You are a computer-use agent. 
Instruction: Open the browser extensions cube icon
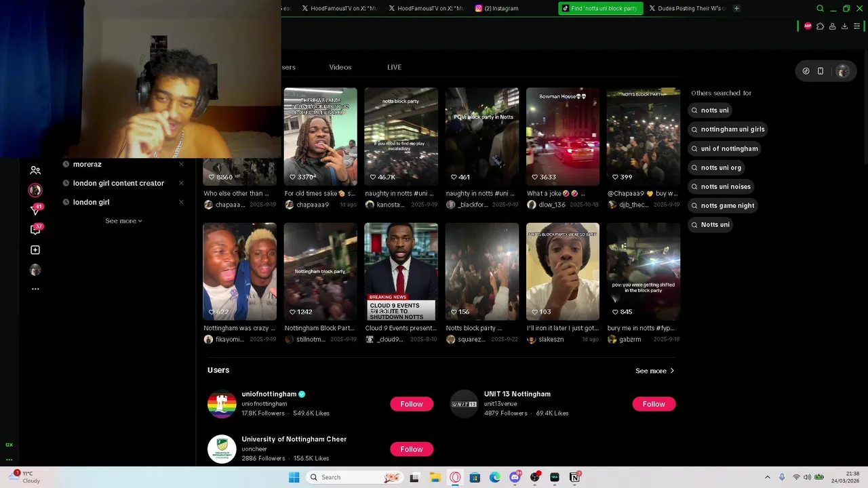pyautogui.click(x=820, y=26)
